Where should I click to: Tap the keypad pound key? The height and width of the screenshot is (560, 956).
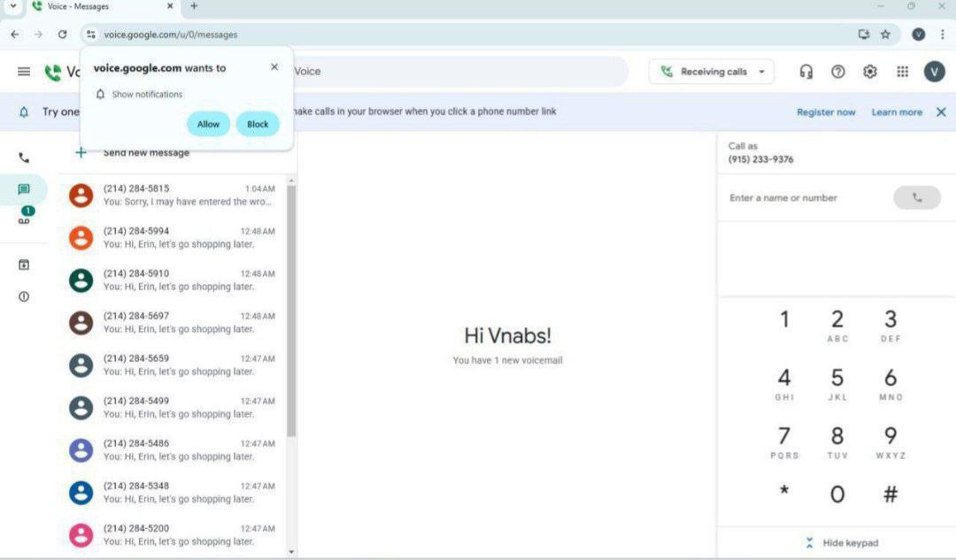[x=890, y=495]
